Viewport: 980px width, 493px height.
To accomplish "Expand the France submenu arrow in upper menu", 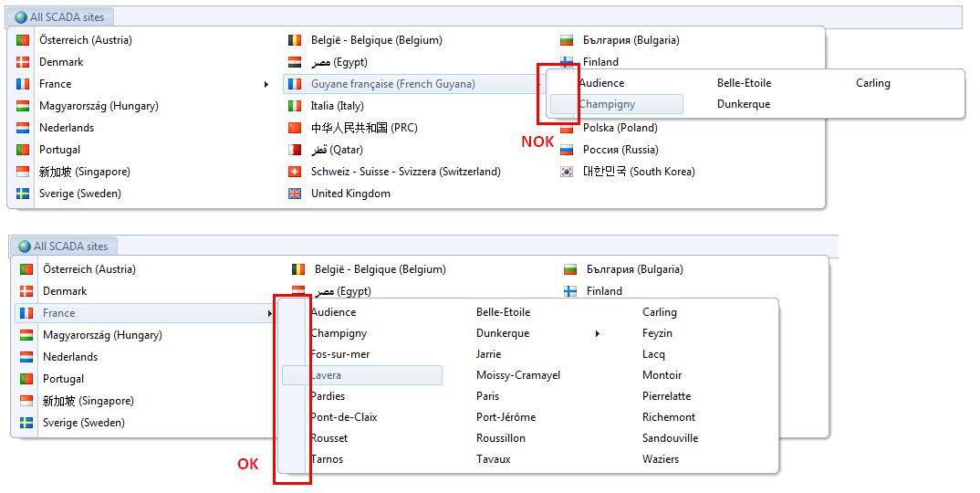I will click(266, 85).
